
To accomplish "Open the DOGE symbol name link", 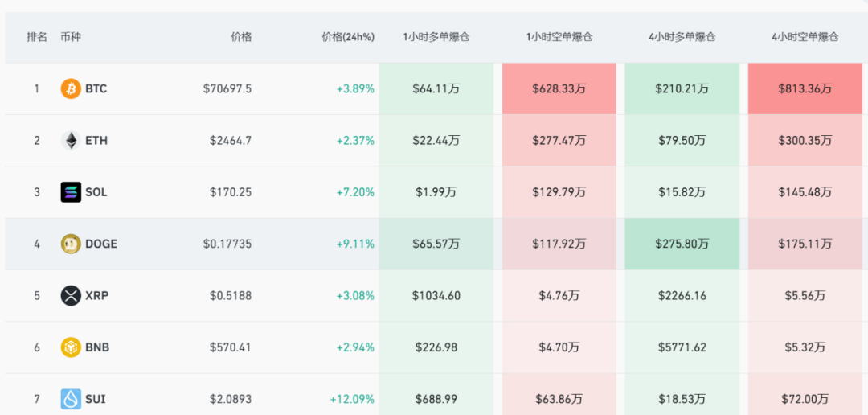I will pos(101,244).
